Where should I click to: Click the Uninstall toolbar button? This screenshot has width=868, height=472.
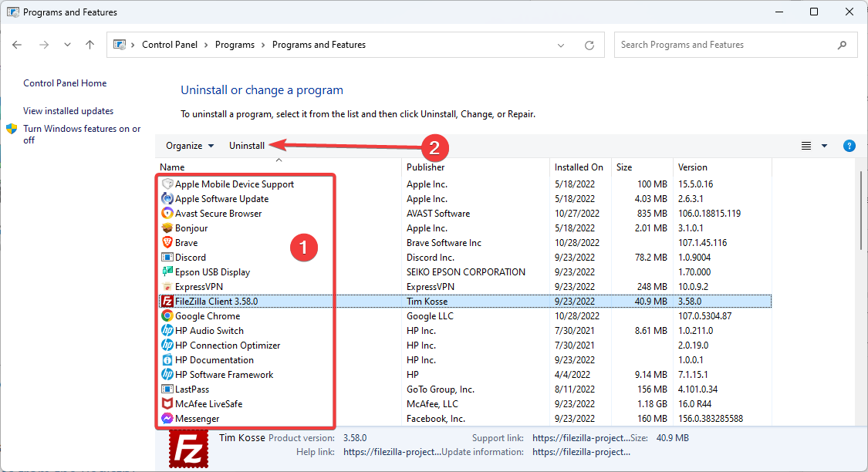(x=247, y=146)
